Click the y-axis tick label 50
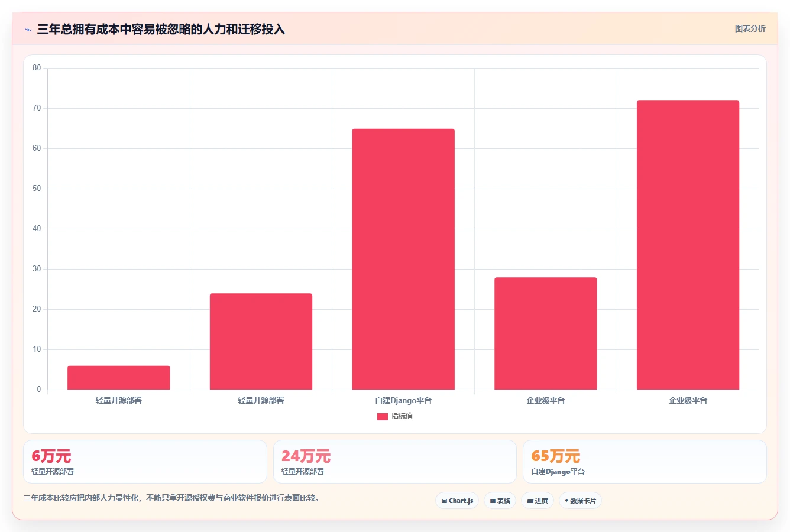Image resolution: width=790 pixels, height=532 pixels. point(37,189)
